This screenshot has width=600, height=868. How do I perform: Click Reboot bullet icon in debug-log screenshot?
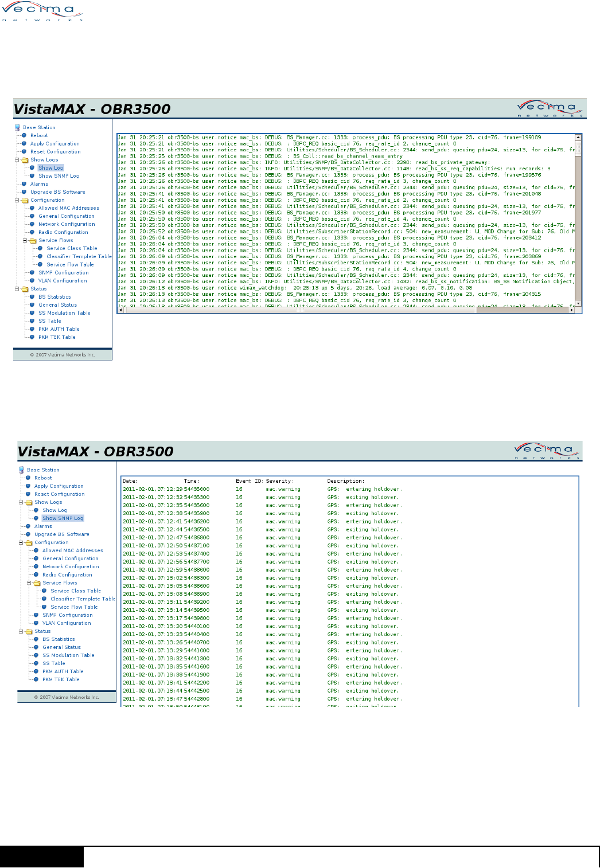[24, 135]
